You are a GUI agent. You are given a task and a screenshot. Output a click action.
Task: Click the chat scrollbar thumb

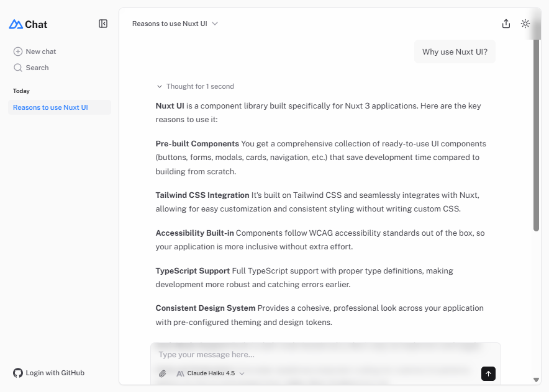[x=536, y=135]
